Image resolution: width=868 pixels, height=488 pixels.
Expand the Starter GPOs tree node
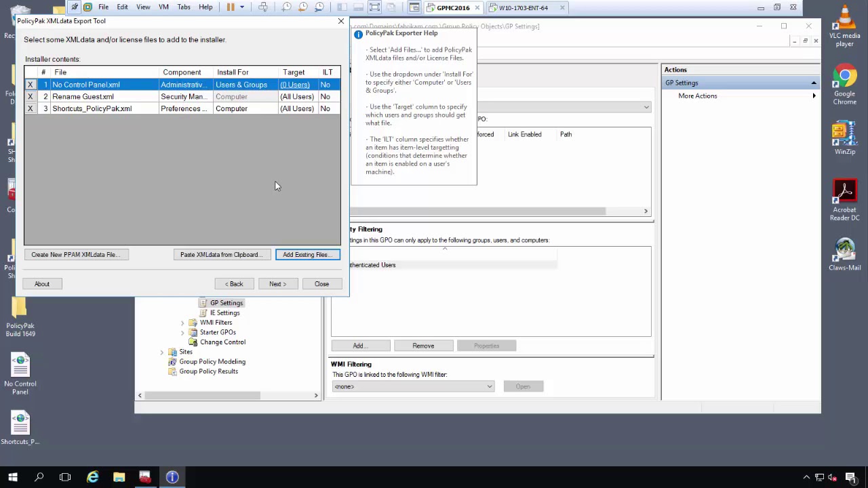click(182, 333)
